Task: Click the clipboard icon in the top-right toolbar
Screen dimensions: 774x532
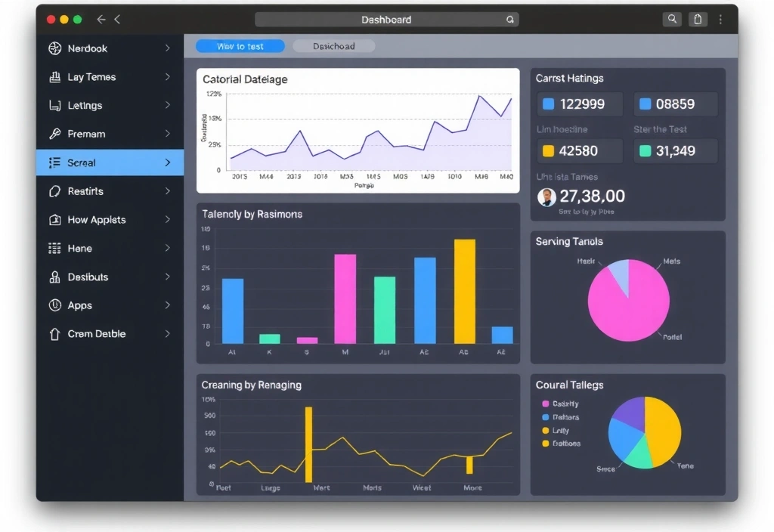Action: (x=698, y=20)
